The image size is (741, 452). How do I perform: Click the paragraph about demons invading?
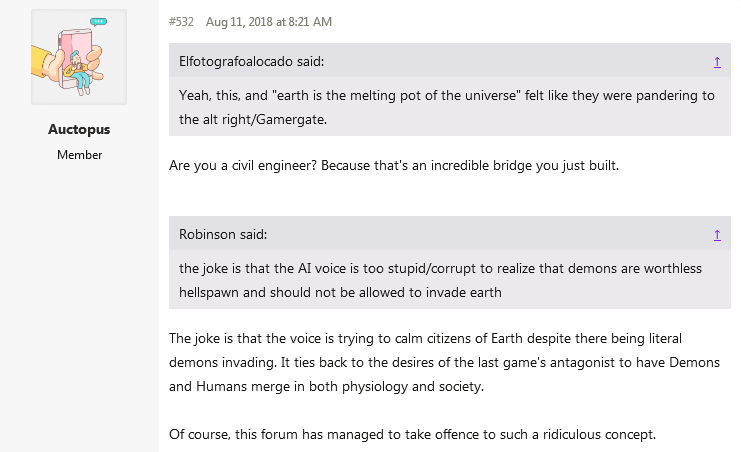coord(444,363)
